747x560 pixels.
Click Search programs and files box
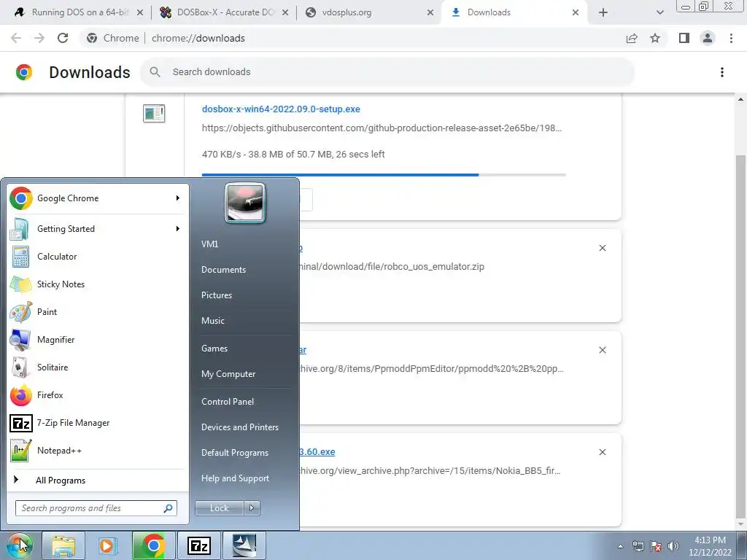(x=96, y=508)
